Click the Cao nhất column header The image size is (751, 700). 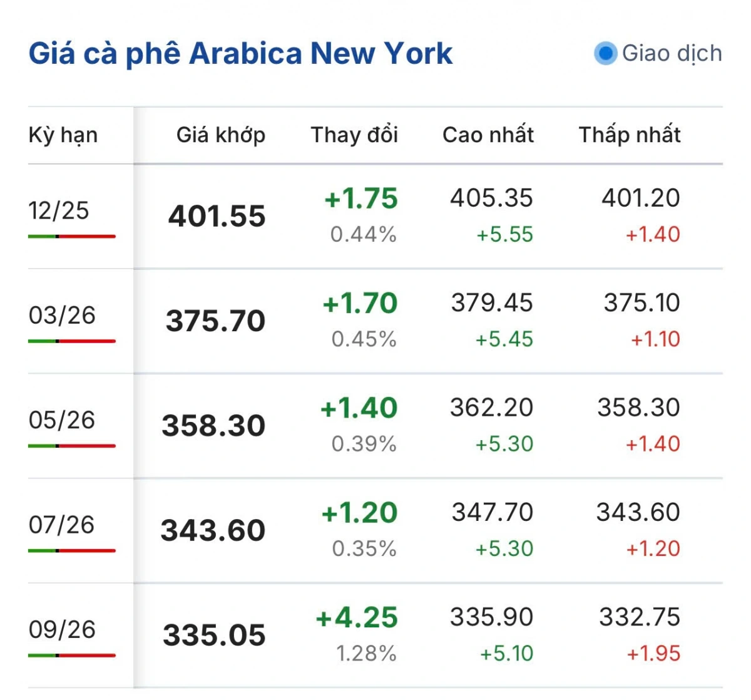pyautogui.click(x=488, y=135)
